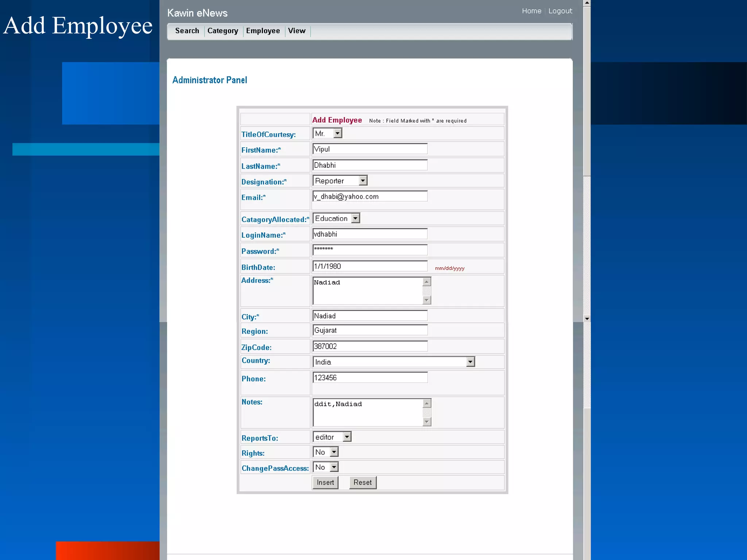
Task: Click the LoginName field with vdhabhi
Action: (370, 234)
